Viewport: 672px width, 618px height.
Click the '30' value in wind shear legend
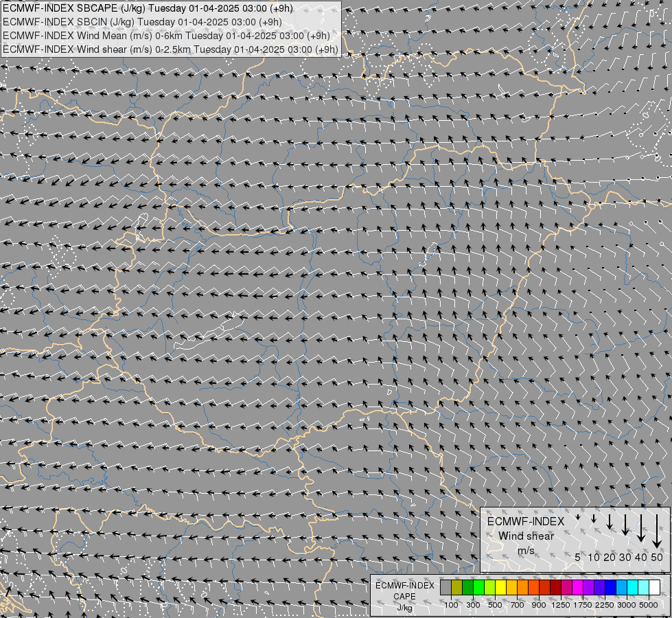click(625, 557)
